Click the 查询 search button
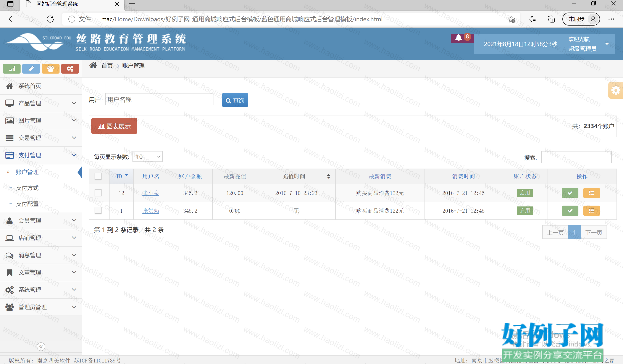The width and height of the screenshot is (623, 364). (x=235, y=100)
